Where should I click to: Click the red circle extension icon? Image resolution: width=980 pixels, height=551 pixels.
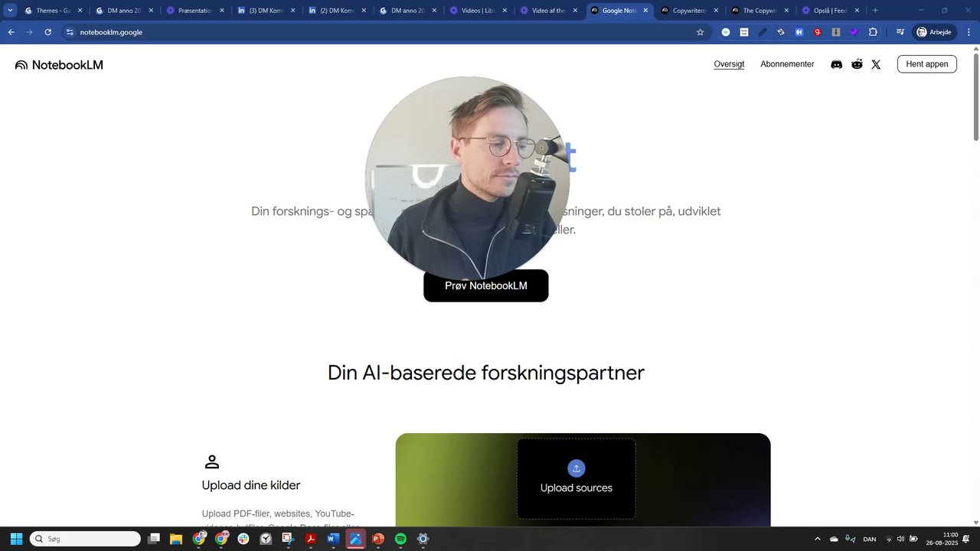818,32
